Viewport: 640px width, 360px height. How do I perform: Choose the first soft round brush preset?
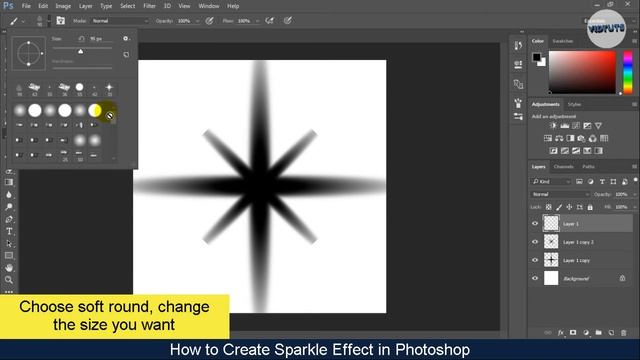tap(20, 110)
